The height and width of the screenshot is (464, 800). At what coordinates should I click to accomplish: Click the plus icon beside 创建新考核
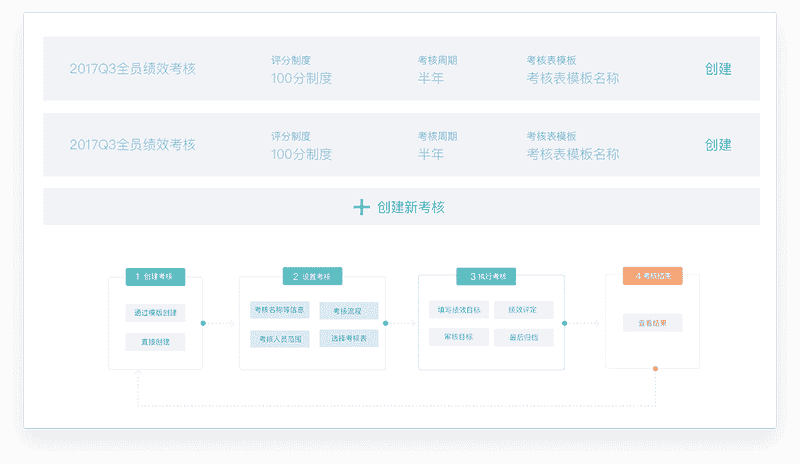click(361, 207)
